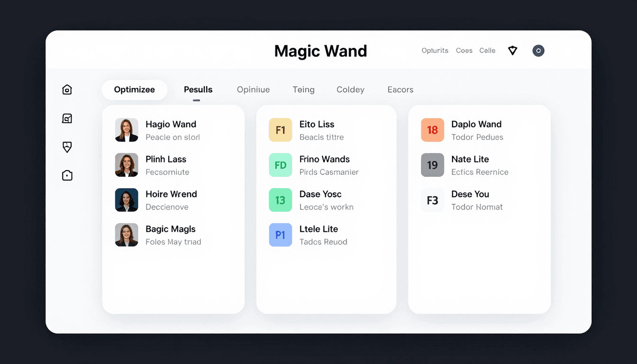The image size is (637, 364).
Task: Click the 'Todor Pedues' subtitle
Action: (x=477, y=137)
